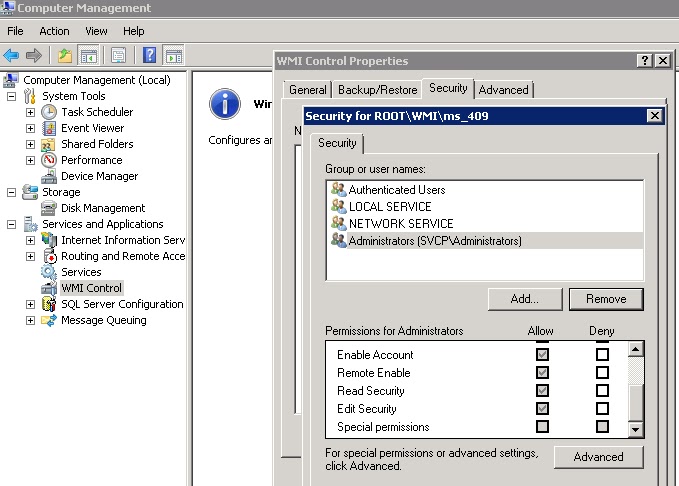Image resolution: width=679 pixels, height=486 pixels.
Task: Select Administrators (SVCP\Administrators) entry
Action: point(485,240)
